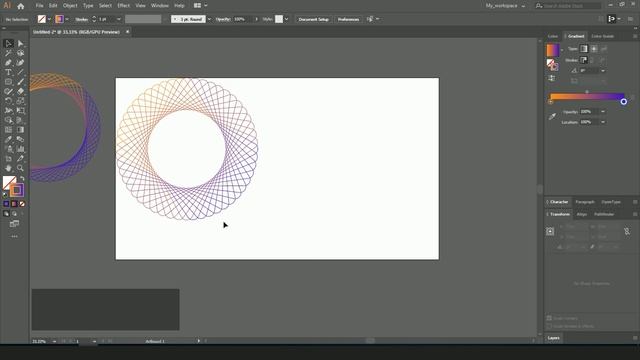Viewport: 640px width, 360px height.
Task: Choose the Pen tool
Action: 8,62
